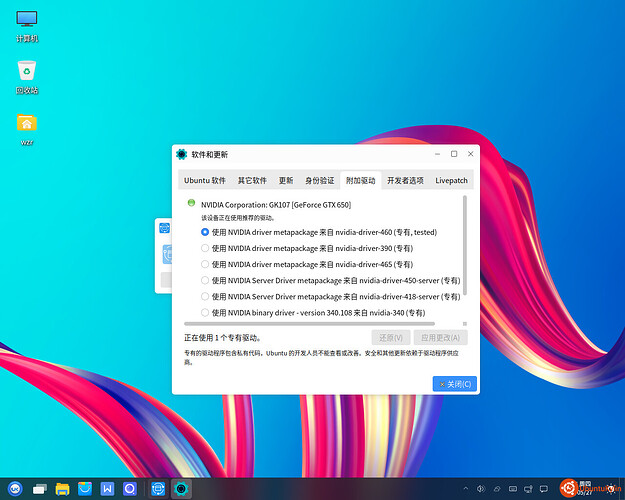Image resolution: width=625 pixels, height=500 pixels.
Task: Select nvidia-driver-418-server radio option
Action: (x=205, y=296)
